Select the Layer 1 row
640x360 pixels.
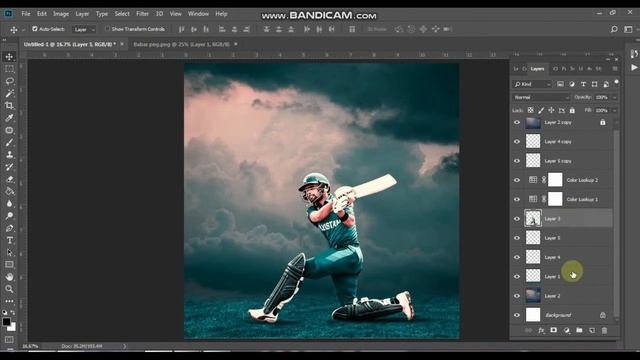coord(562,276)
